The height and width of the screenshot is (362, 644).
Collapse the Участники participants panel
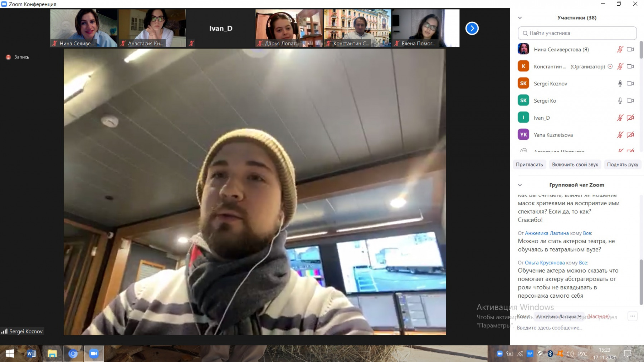(x=520, y=18)
